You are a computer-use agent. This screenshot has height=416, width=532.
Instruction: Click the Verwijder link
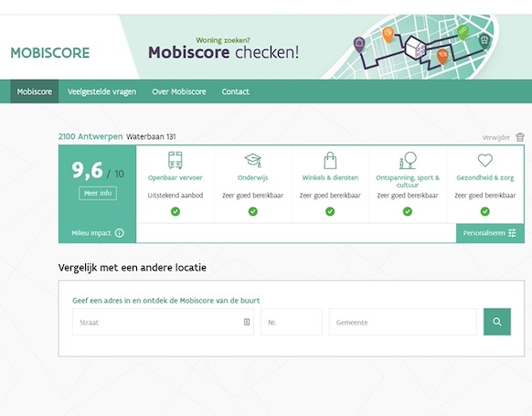496,137
